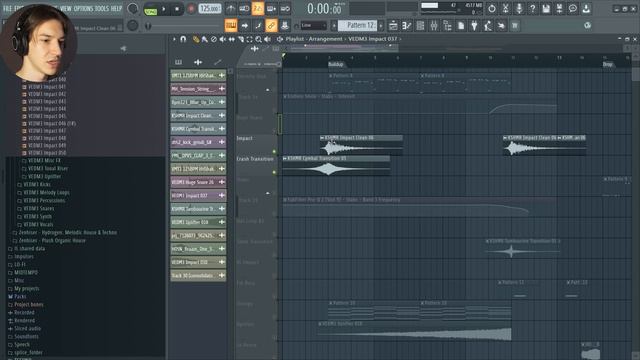Open the playlist options menu arrow

pyautogui.click(x=174, y=39)
